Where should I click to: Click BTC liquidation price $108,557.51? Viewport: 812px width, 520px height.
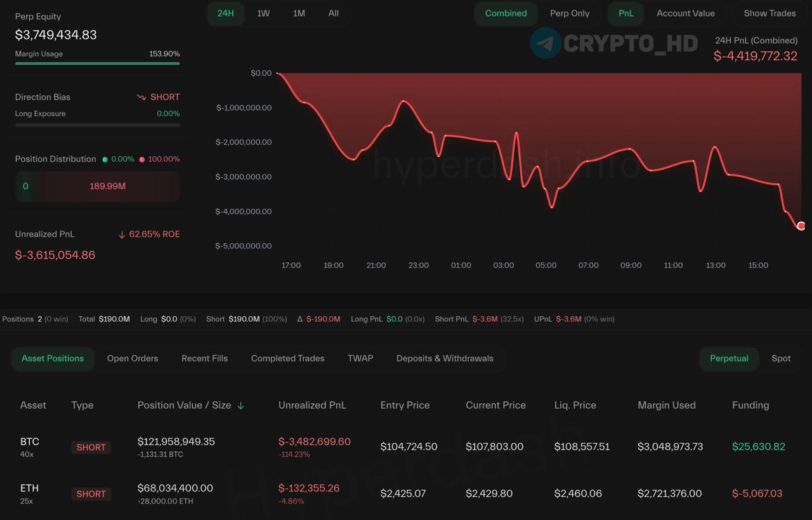point(582,447)
